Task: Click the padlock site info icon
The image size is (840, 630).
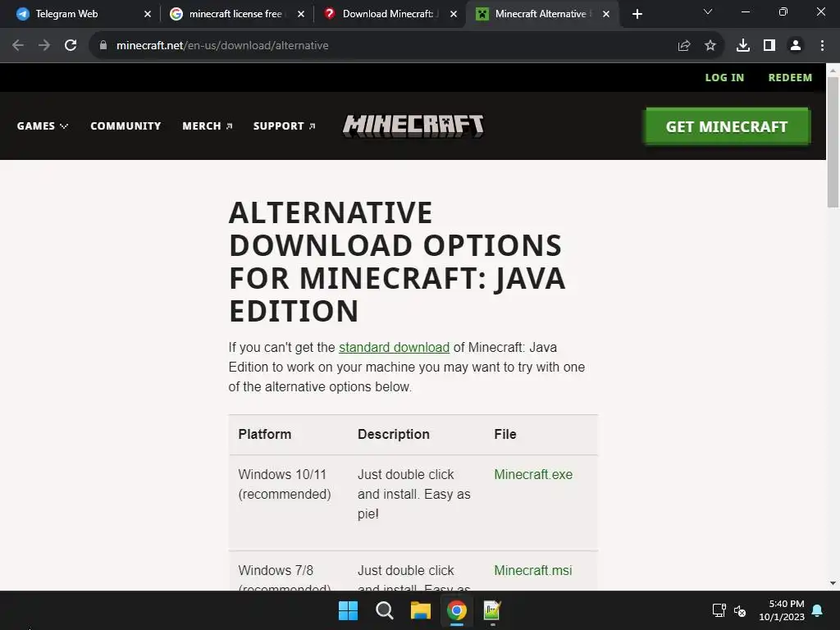Action: (x=103, y=46)
